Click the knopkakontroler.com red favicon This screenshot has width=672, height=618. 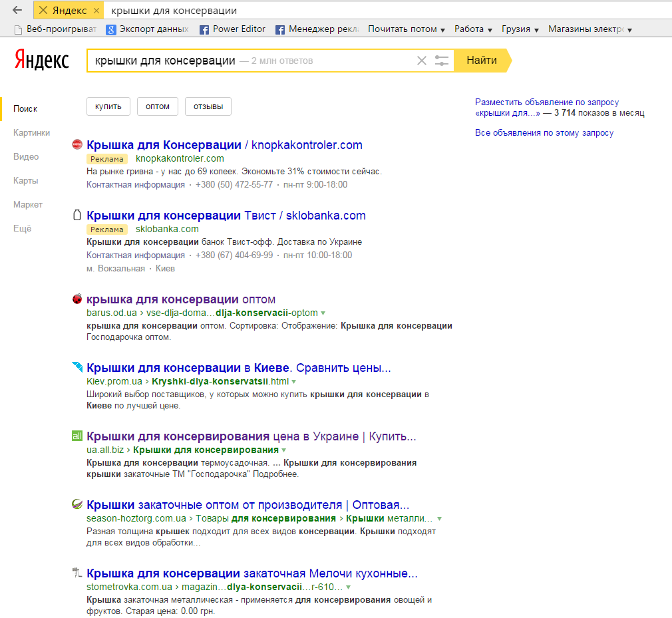tap(77, 145)
